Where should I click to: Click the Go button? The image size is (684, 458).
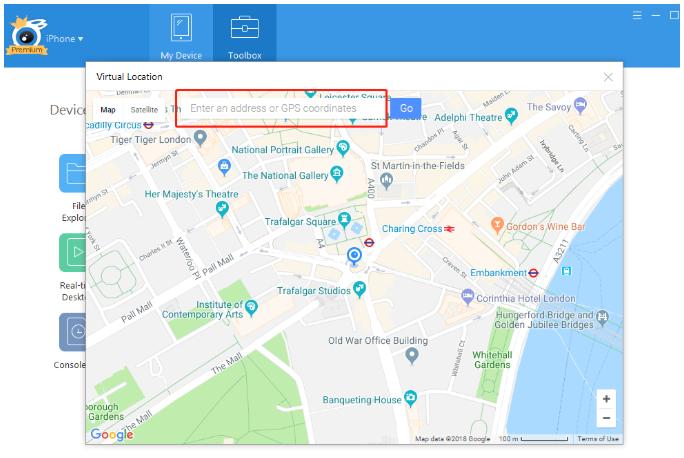406,108
